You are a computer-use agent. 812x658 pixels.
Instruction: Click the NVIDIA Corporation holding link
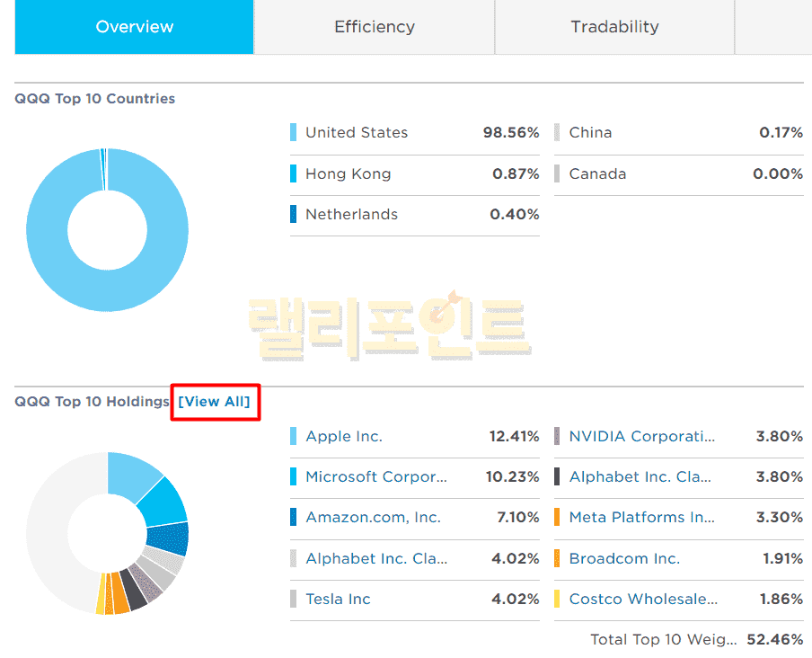(x=642, y=436)
